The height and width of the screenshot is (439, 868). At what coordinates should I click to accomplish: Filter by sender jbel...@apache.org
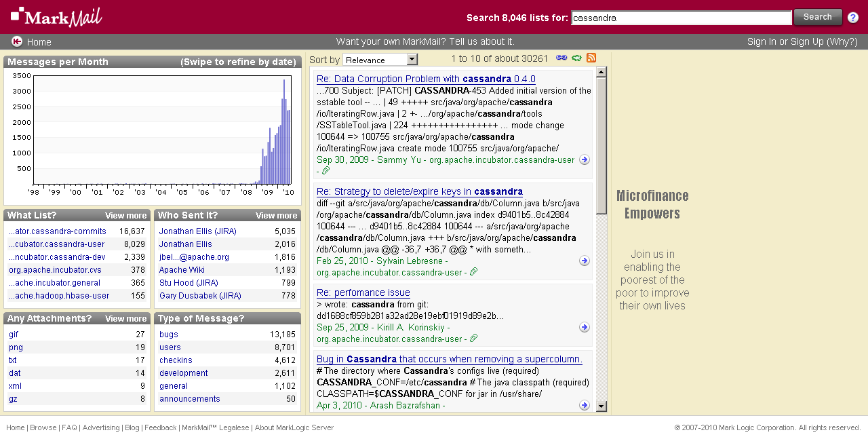(x=194, y=257)
